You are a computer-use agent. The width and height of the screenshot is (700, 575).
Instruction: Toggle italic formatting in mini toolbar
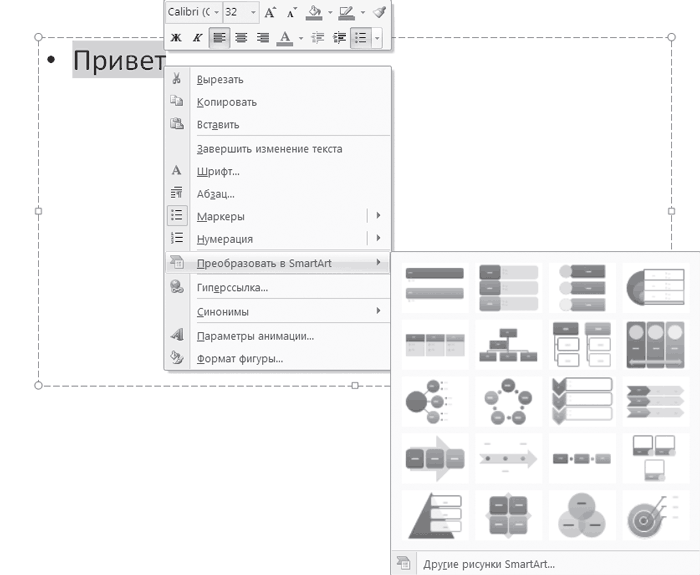click(197, 38)
